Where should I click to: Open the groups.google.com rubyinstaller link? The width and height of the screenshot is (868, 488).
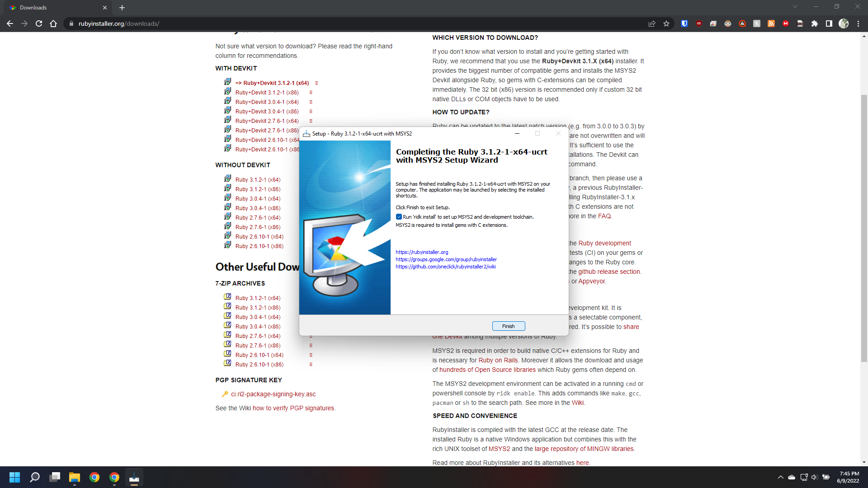[x=446, y=259]
